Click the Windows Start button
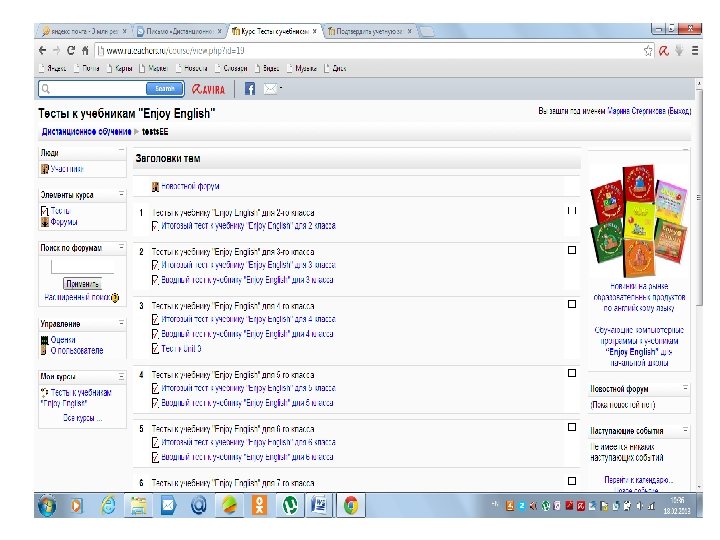Image resolution: width=720 pixels, height=540 pixels. coord(47,506)
